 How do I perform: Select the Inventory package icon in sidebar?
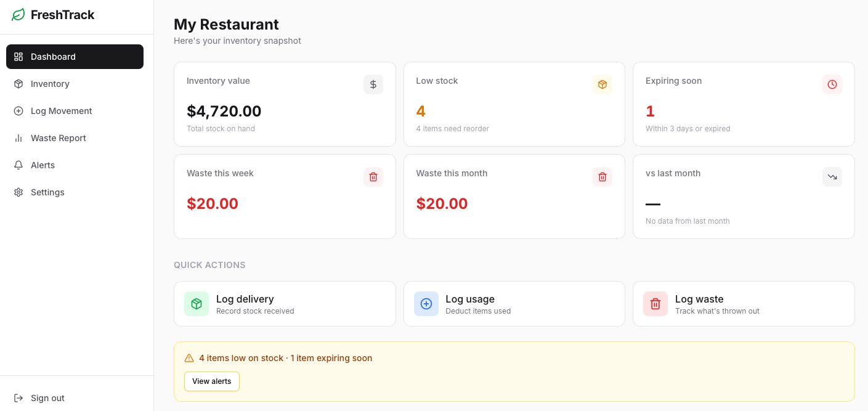click(19, 84)
